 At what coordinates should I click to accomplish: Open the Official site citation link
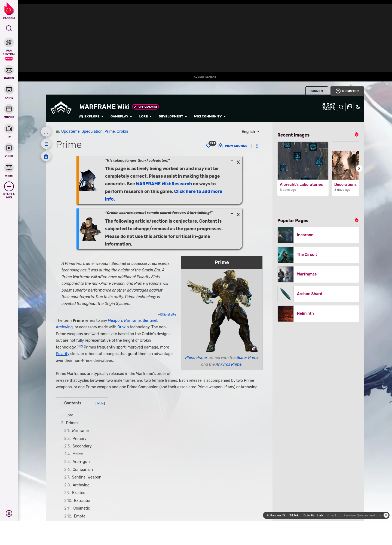168,314
